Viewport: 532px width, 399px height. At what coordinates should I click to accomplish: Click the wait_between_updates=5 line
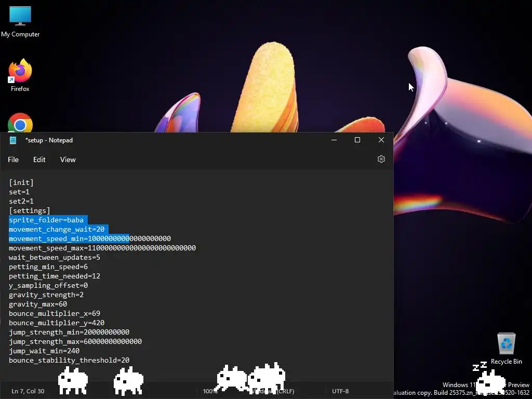point(55,258)
